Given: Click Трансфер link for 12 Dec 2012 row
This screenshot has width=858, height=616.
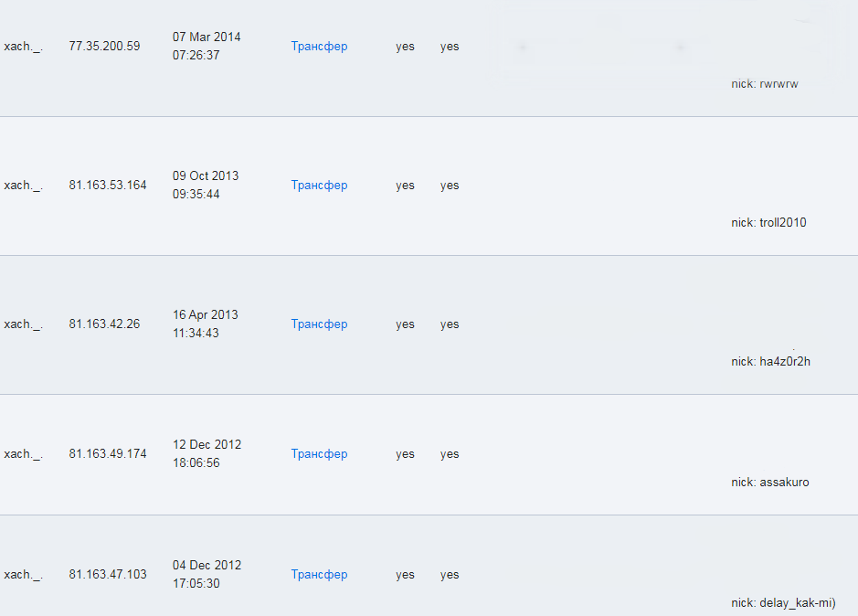Looking at the screenshot, I should 319,454.
